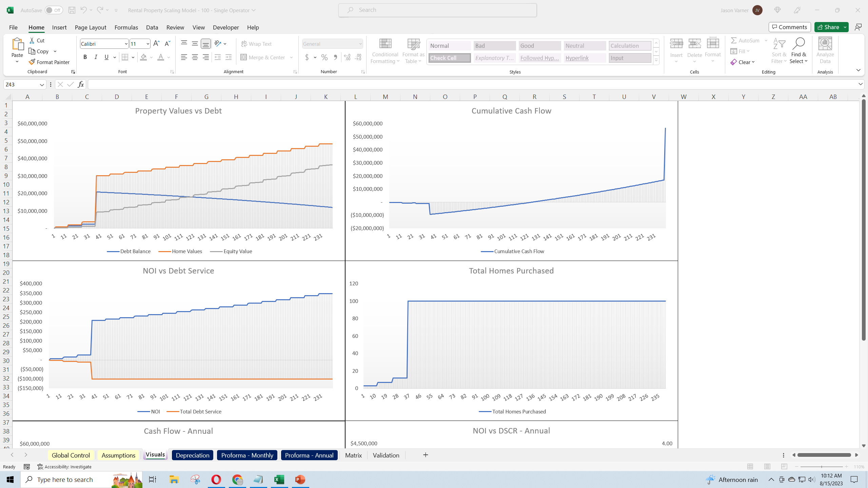Click the Comments button

pyautogui.click(x=790, y=27)
